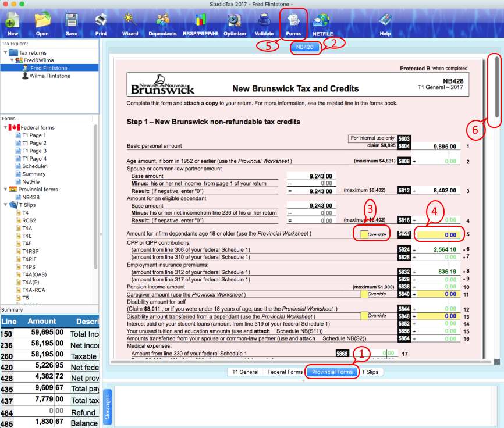Click the T5 slip icon
The image size is (504, 428).
(x=19, y=298)
